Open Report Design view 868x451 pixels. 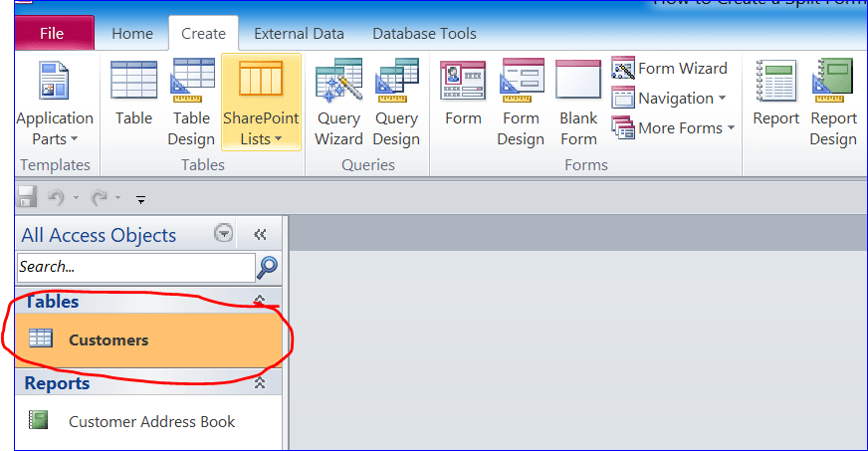[x=833, y=104]
